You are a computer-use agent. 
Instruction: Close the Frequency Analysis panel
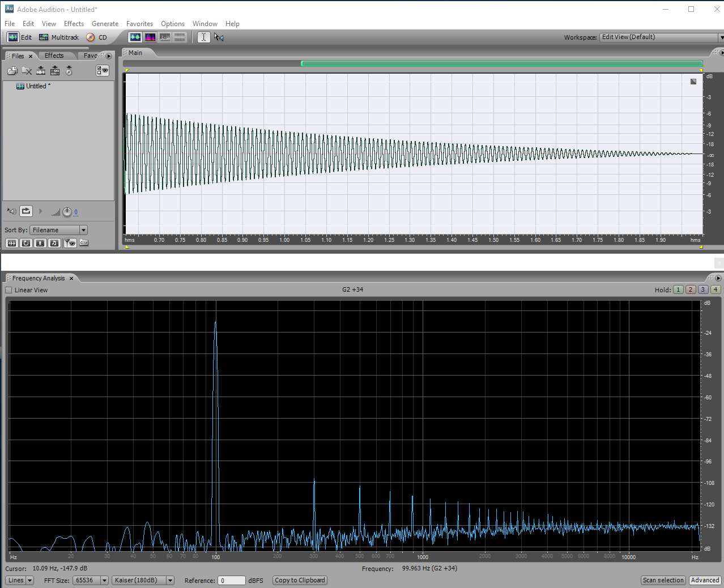[x=71, y=278]
